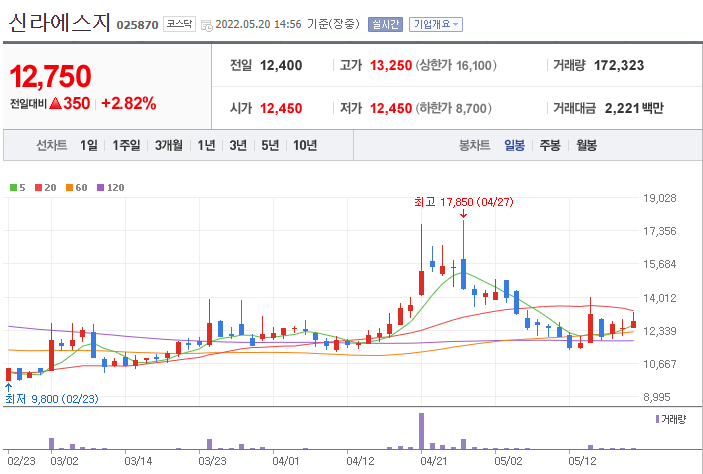Click the green 5-day moving average legend swatch

pyautogui.click(x=13, y=187)
